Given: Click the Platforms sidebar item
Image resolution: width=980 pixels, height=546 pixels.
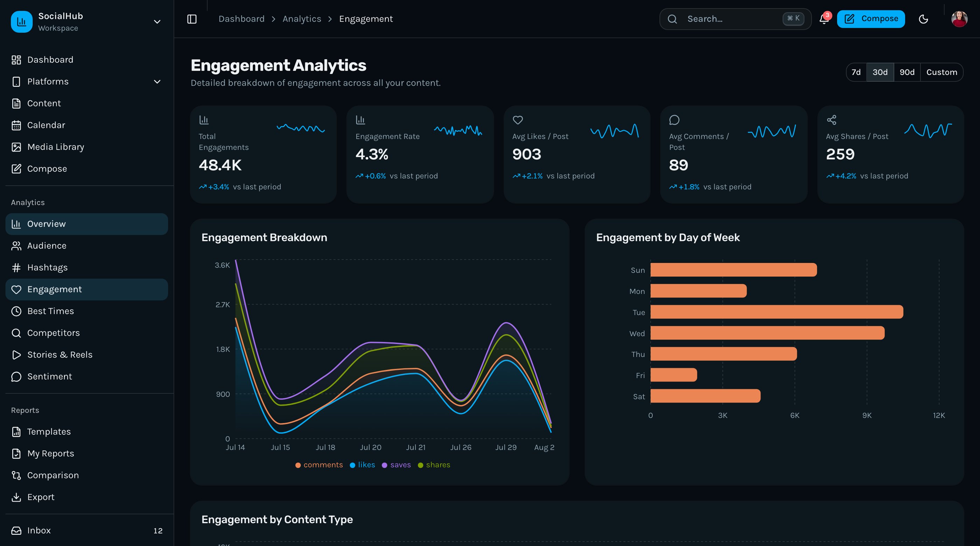Looking at the screenshot, I should 87,82.
